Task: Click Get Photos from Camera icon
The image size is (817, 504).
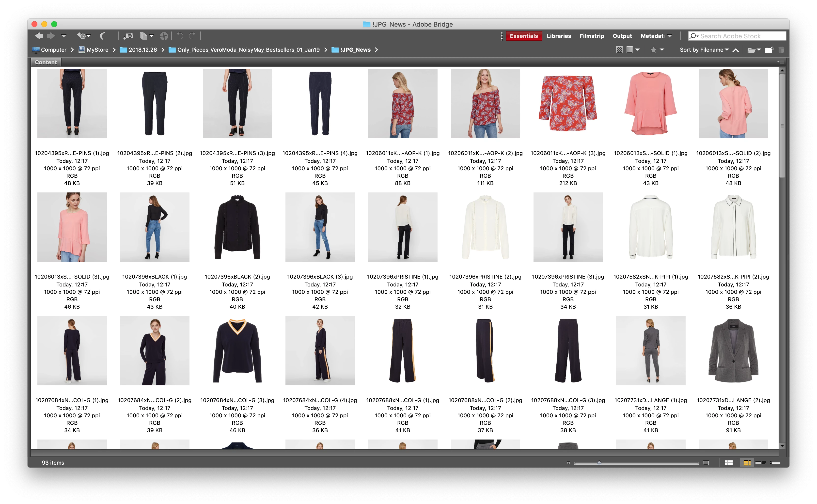Action: [x=129, y=36]
